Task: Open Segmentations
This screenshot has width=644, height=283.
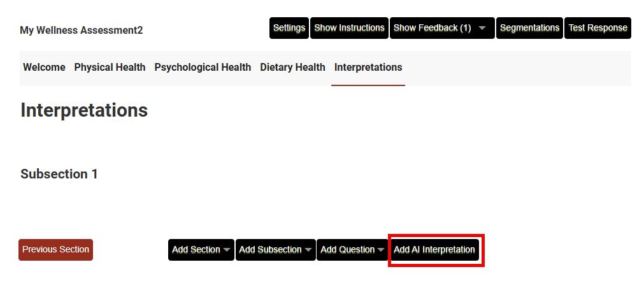Action: coord(529,28)
